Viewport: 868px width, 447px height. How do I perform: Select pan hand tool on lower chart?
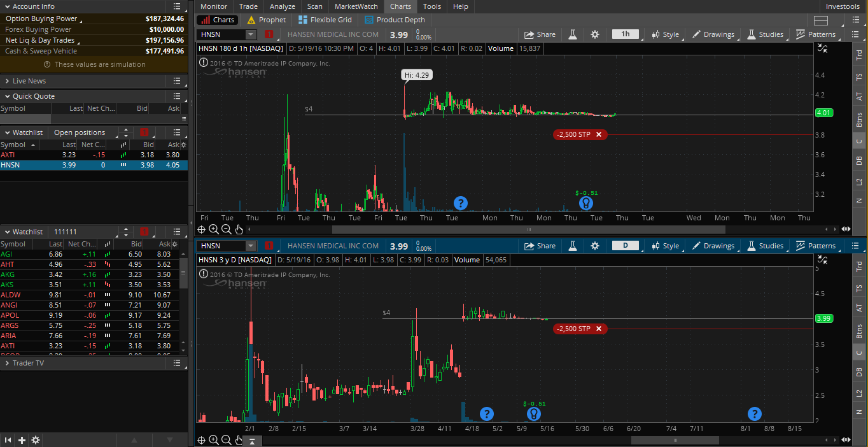239,441
